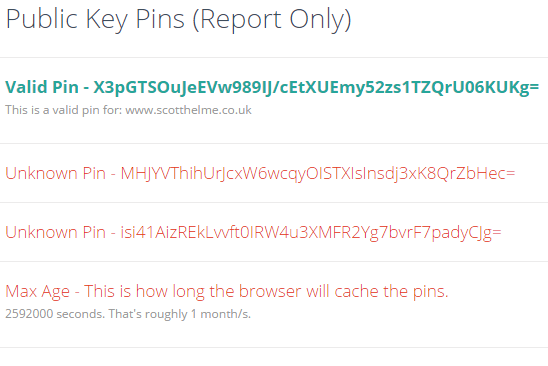548x366 pixels.
Task: Click 'cache the pins.' ending of Max Age line
Action: click(x=391, y=291)
